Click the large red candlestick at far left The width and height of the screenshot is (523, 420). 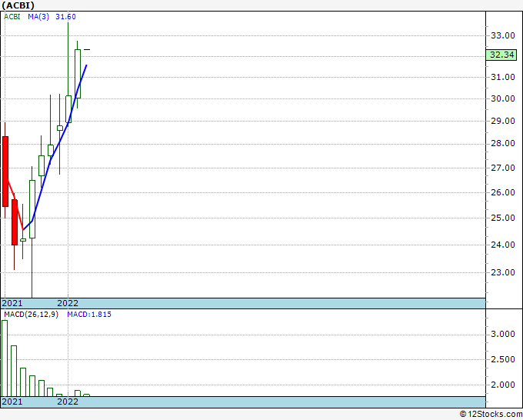(x=5, y=171)
